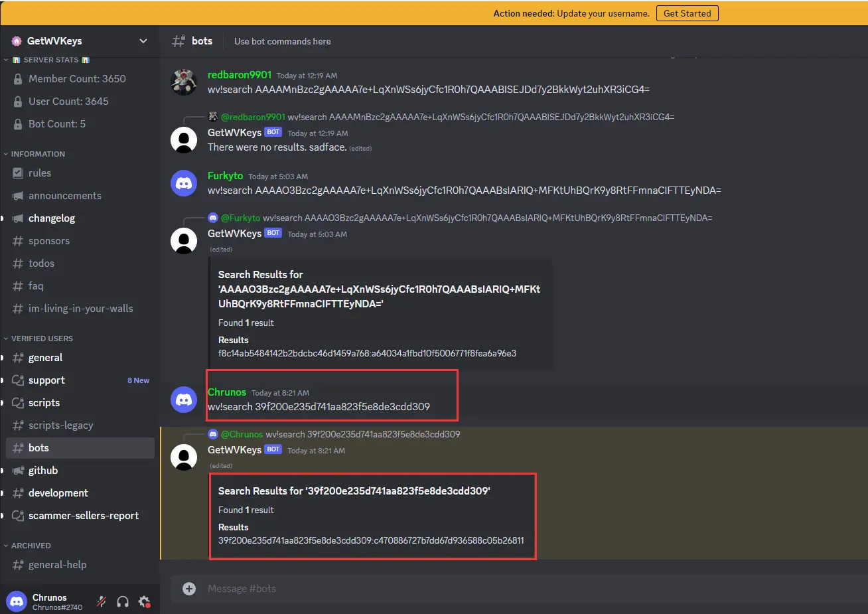Click redbaron9901's profile avatar
Screen dimensions: 868x614
point(184,82)
